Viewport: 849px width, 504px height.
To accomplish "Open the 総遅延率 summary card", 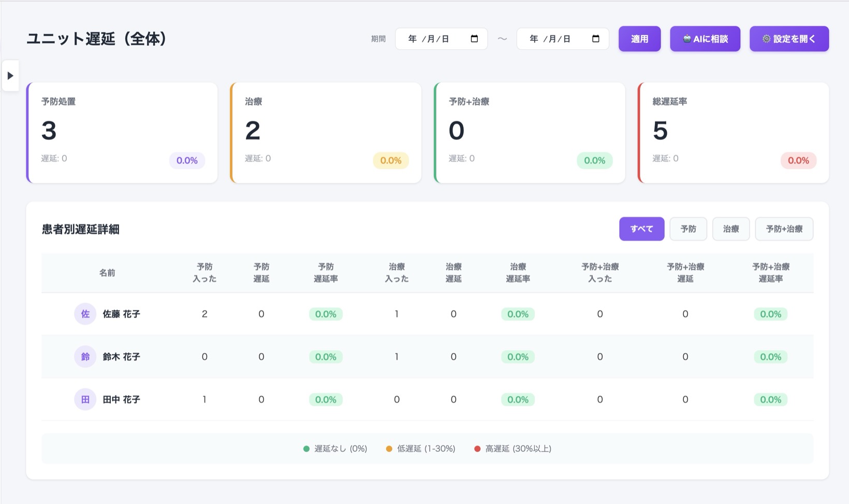I will click(733, 132).
